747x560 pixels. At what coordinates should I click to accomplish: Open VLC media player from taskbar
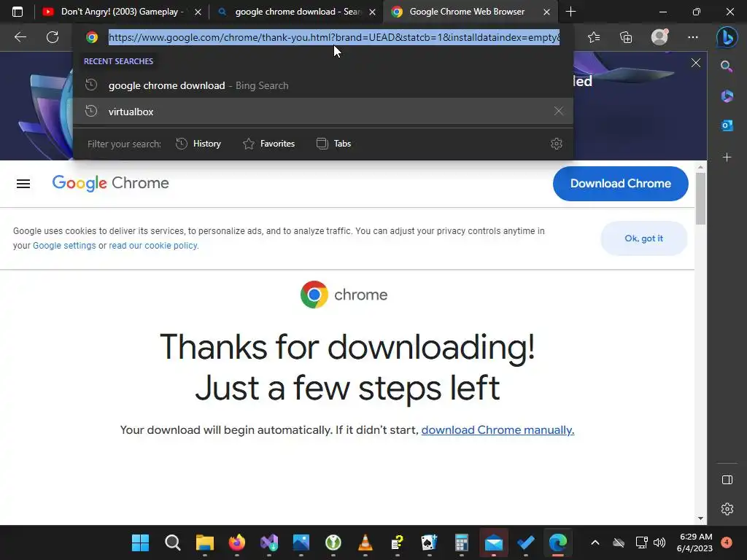point(365,542)
